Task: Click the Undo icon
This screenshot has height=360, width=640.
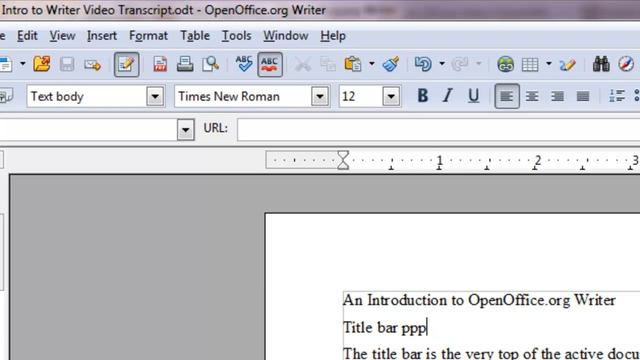Action: point(423,64)
